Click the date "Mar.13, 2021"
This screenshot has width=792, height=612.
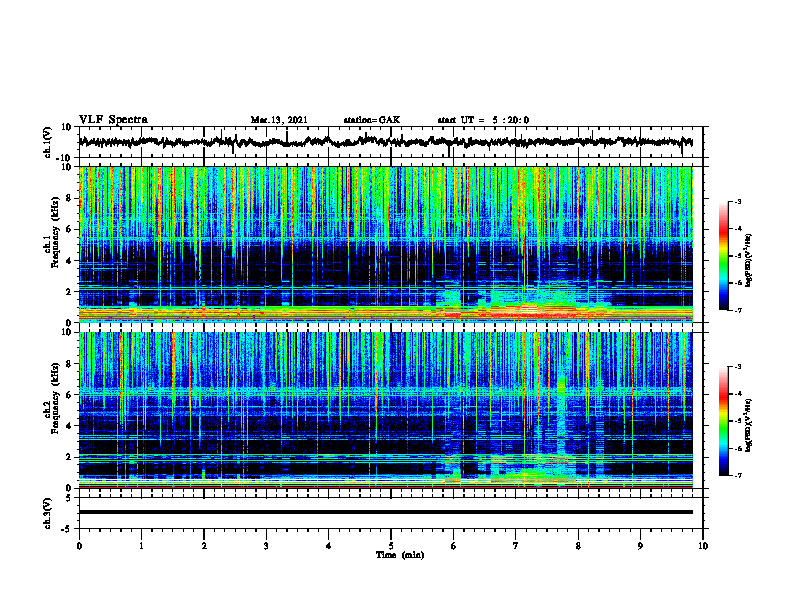click(279, 120)
